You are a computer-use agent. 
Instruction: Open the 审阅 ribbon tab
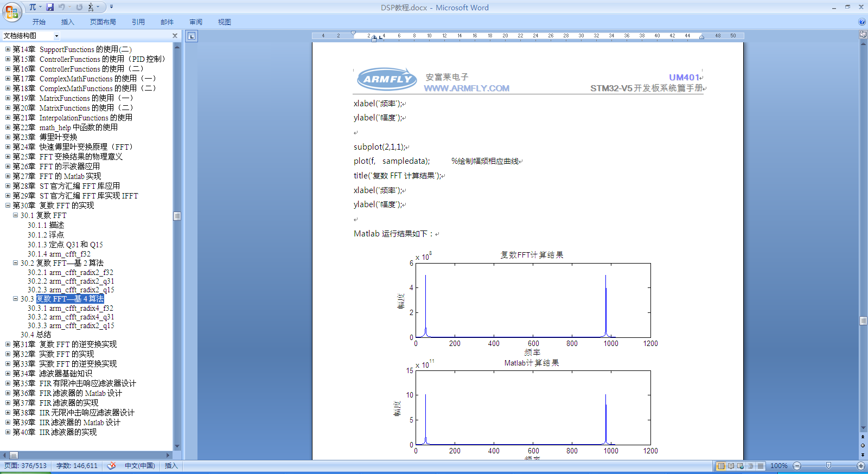point(196,22)
